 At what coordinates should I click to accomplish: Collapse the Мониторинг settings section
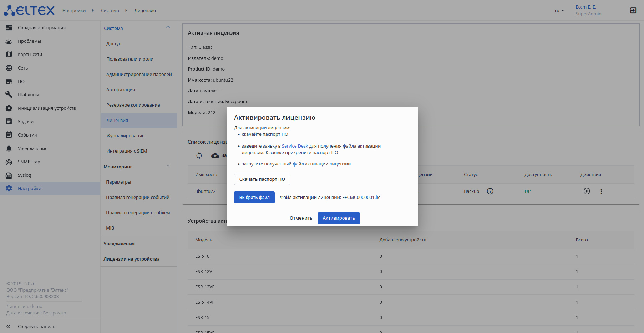(x=168, y=166)
